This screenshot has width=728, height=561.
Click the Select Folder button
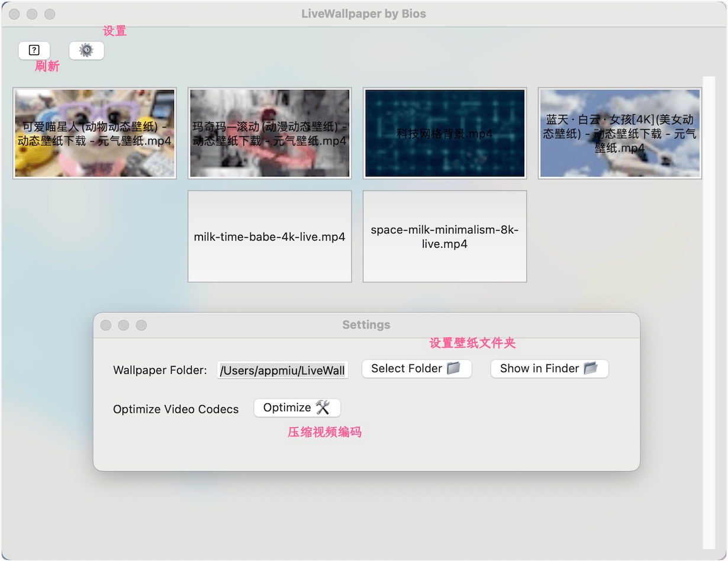click(x=417, y=369)
